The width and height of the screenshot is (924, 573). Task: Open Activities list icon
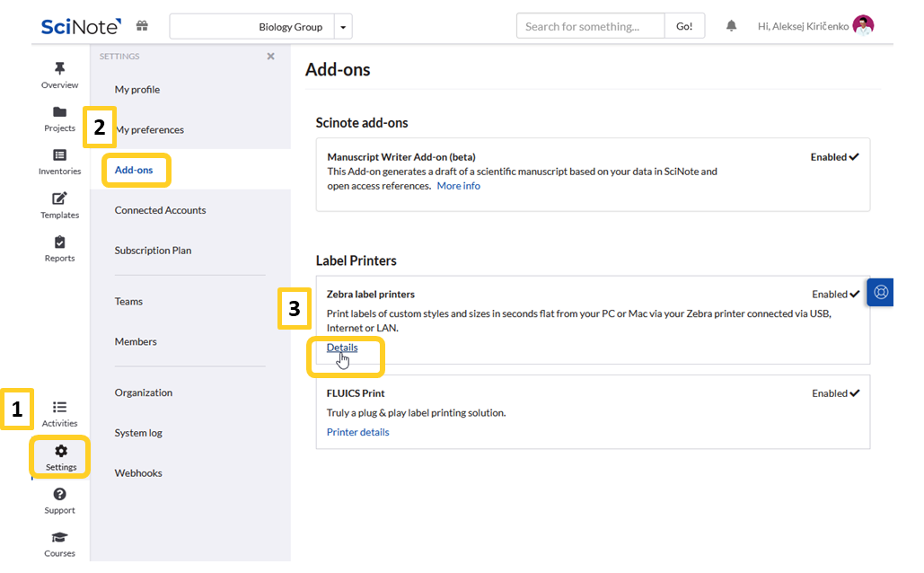[x=59, y=408]
